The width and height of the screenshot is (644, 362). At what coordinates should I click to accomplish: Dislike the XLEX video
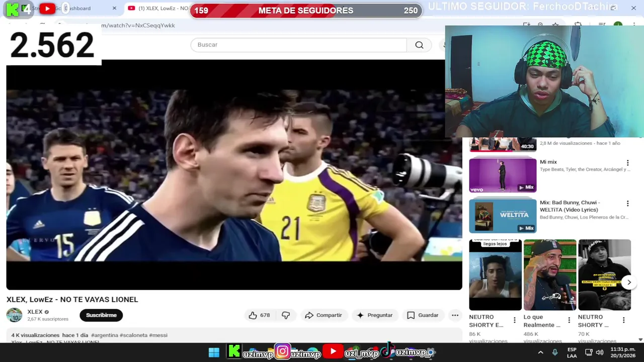[x=286, y=315]
